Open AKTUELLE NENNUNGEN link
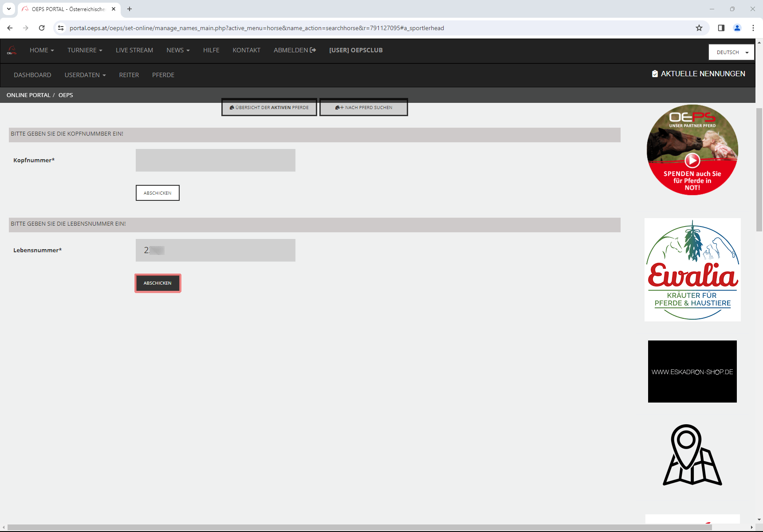The height and width of the screenshot is (532, 763). click(698, 74)
